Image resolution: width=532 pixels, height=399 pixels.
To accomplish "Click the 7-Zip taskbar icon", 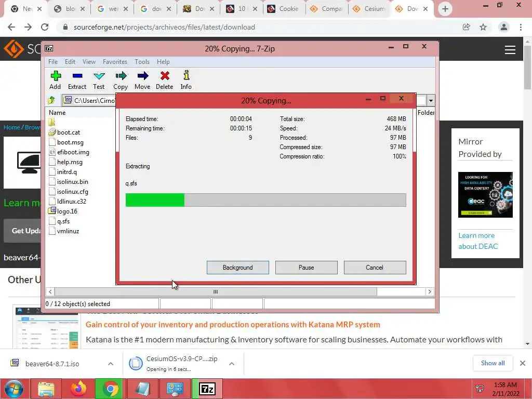I will coord(207,389).
